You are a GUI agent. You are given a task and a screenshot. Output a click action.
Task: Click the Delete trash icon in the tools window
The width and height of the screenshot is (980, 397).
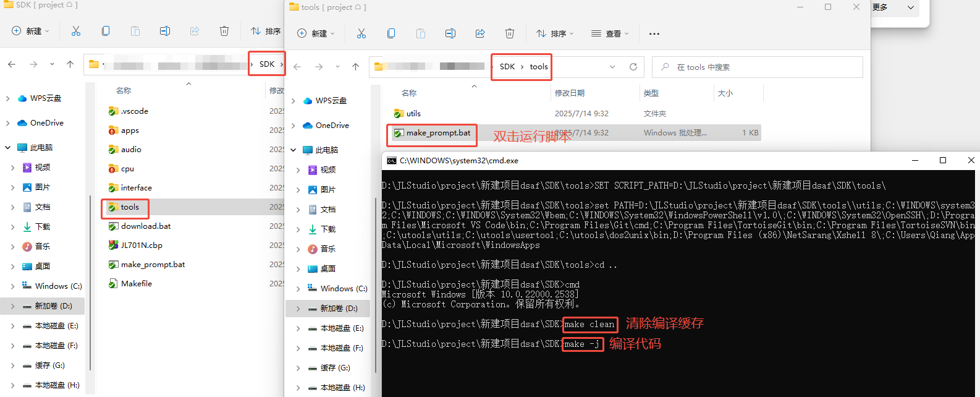click(510, 33)
